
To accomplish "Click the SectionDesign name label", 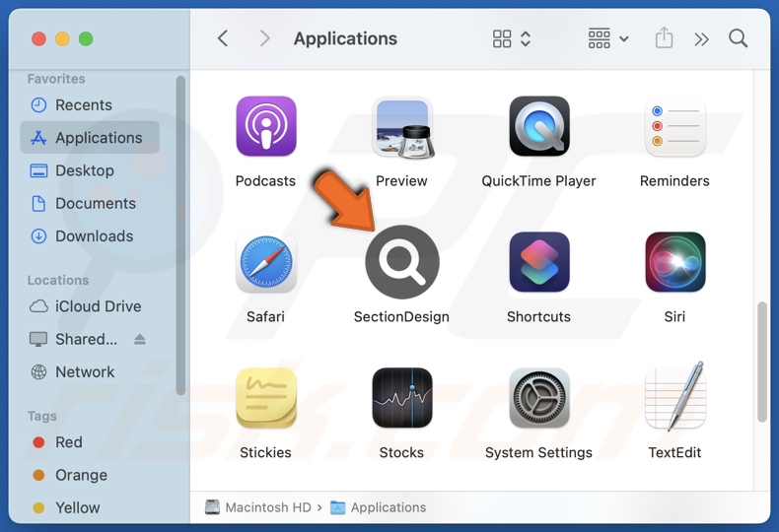I will pyautogui.click(x=401, y=317).
